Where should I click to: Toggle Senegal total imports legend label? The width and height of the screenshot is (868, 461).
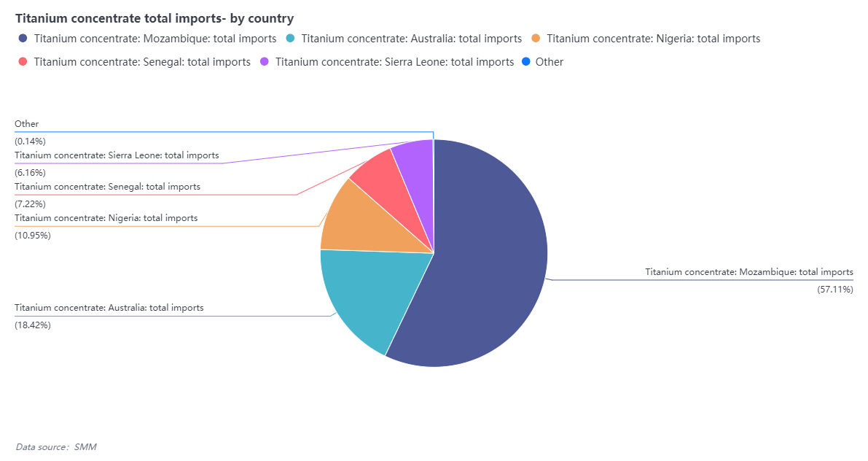[142, 62]
